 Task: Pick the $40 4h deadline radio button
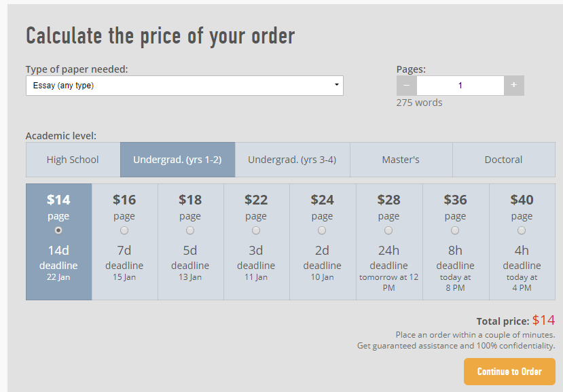tap(522, 230)
